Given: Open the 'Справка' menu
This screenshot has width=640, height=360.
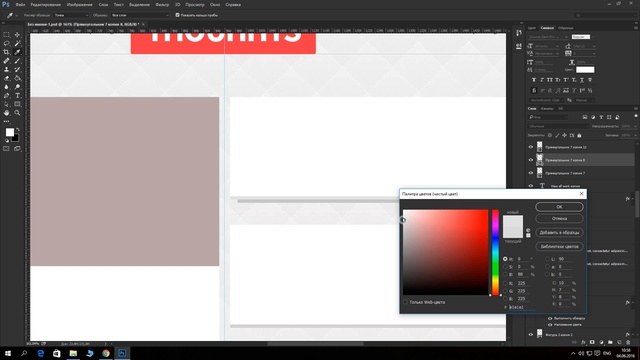Looking at the screenshot, I should coord(233,4).
